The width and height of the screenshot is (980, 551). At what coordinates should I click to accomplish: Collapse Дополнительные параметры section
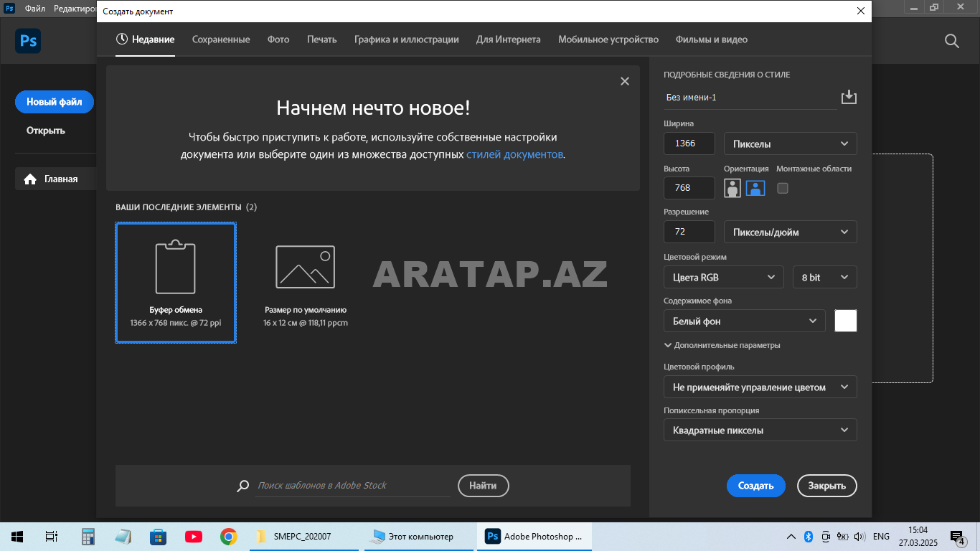722,345
